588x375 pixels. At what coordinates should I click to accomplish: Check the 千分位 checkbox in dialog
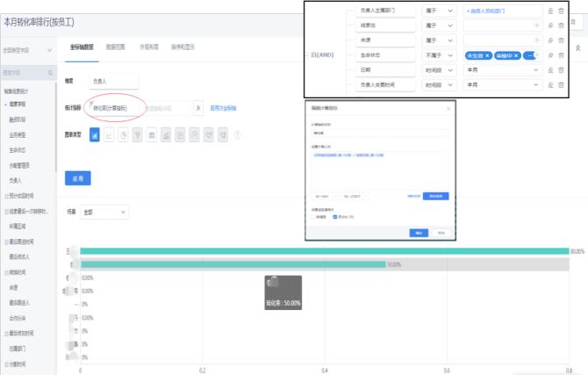tap(314, 215)
